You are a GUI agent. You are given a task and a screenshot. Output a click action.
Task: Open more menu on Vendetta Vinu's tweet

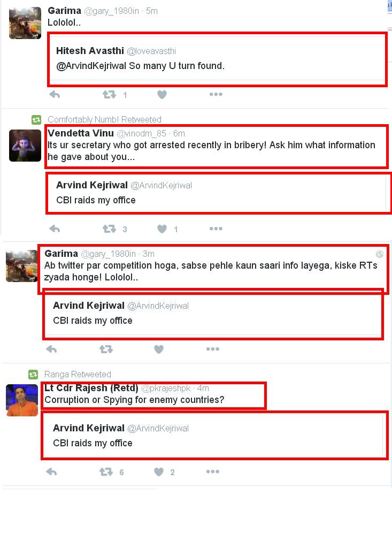(x=216, y=229)
